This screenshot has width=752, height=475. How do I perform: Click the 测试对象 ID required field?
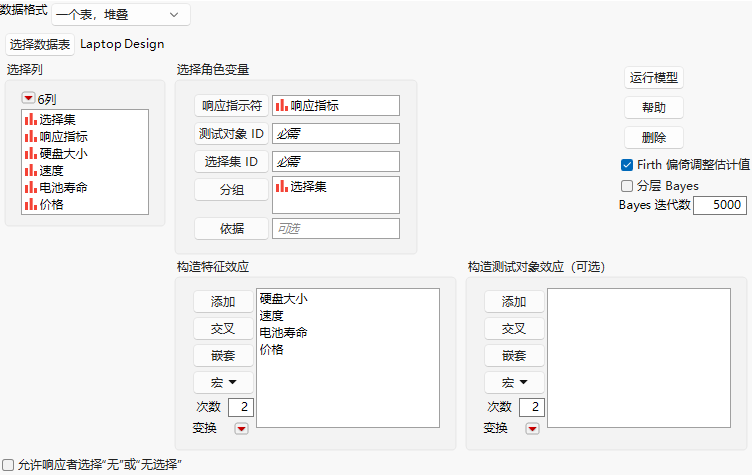(336, 133)
